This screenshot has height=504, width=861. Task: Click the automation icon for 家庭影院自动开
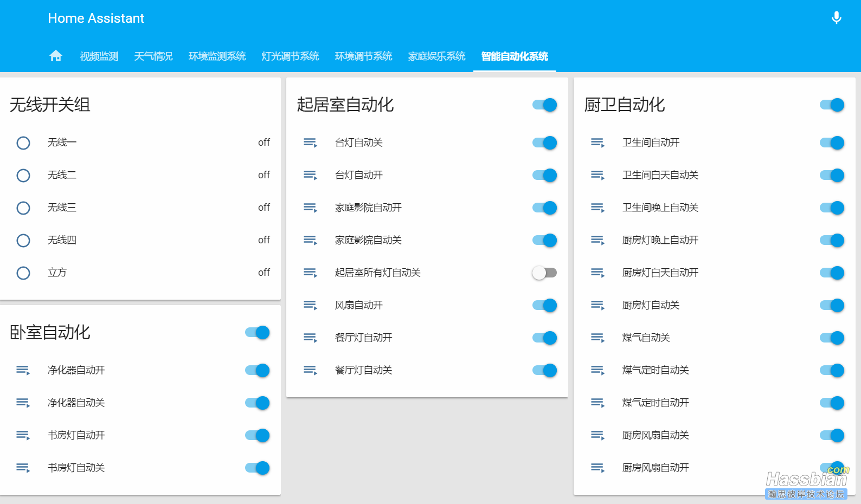[311, 208]
